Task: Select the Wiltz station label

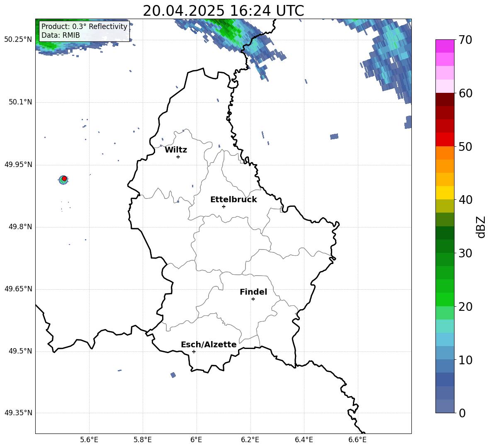Action: [x=176, y=150]
